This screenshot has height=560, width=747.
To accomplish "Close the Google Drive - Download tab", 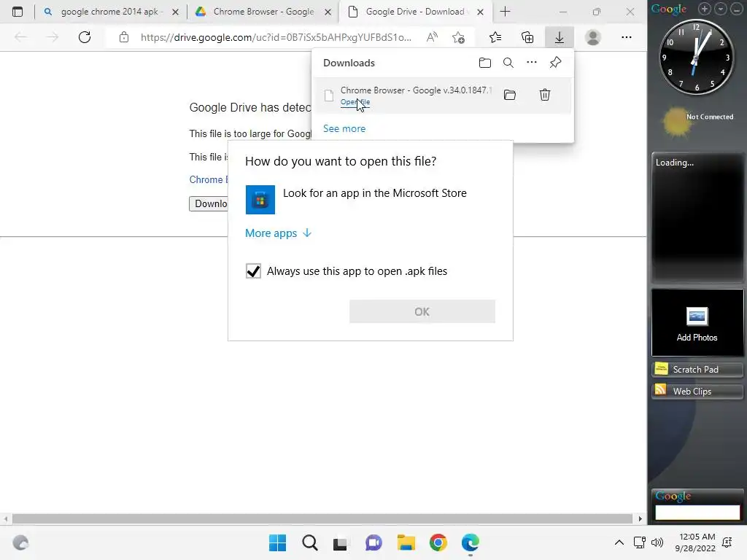I will [x=480, y=12].
